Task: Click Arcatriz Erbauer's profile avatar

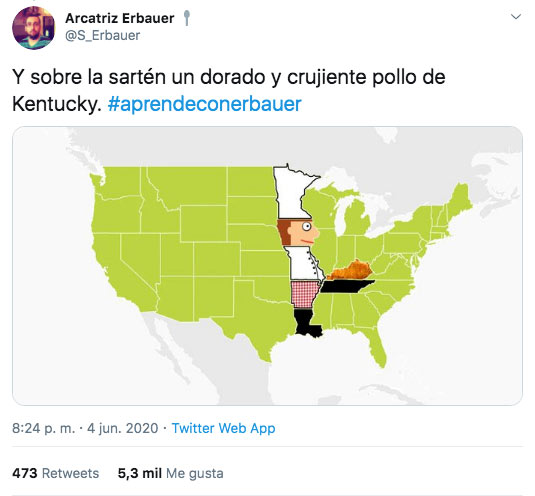Action: [33, 28]
